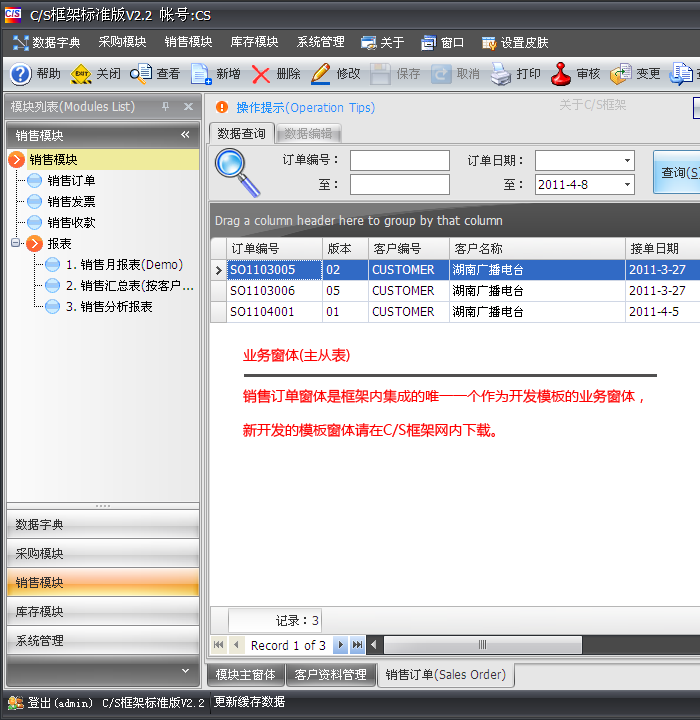The image size is (700, 720).
Task: Click the 帮助 (Help) question mark icon
Action: 21,74
